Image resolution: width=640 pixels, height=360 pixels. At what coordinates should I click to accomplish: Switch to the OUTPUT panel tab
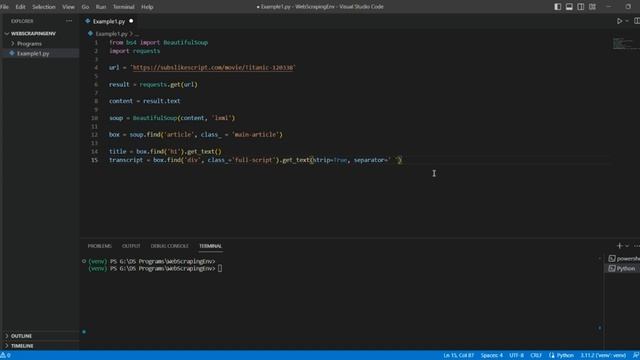click(x=131, y=246)
